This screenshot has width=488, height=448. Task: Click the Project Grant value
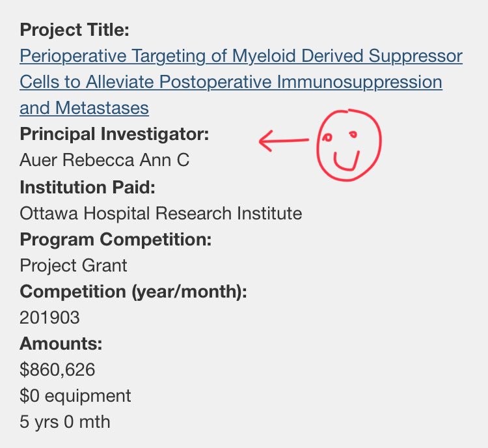(73, 266)
